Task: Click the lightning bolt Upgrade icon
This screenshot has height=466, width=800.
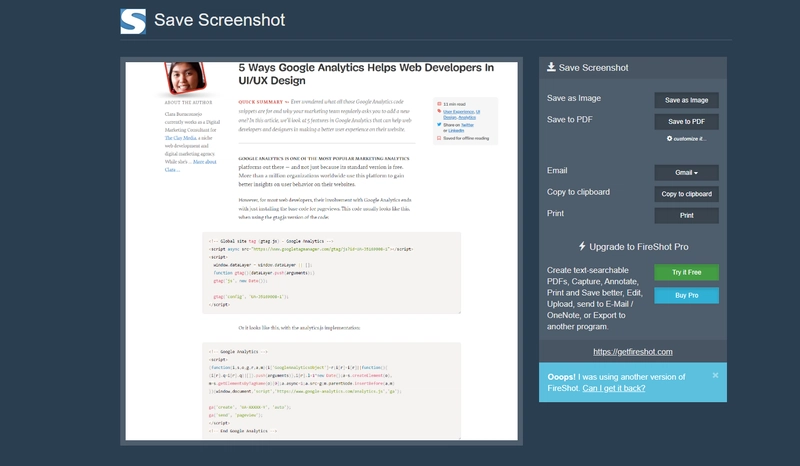Action: click(582, 246)
